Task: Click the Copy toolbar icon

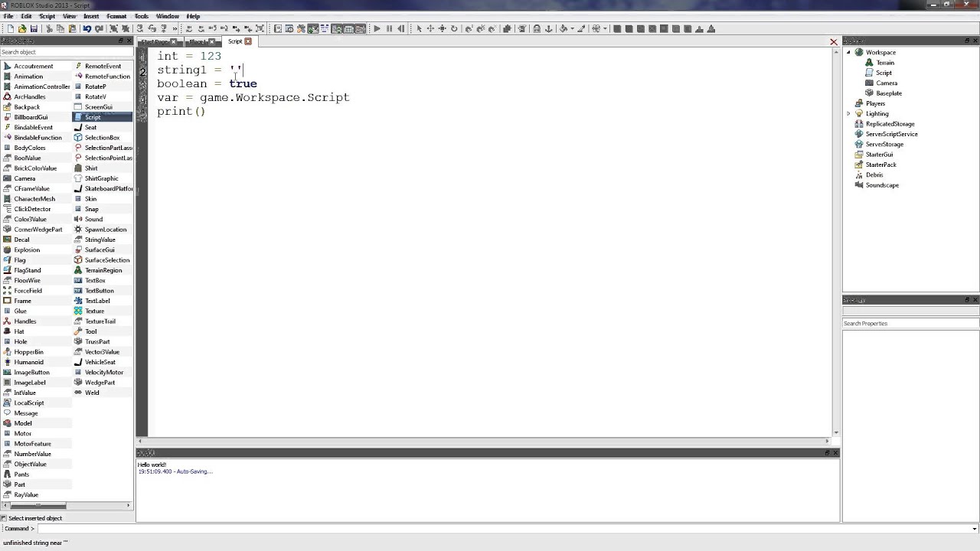Action: (x=60, y=29)
